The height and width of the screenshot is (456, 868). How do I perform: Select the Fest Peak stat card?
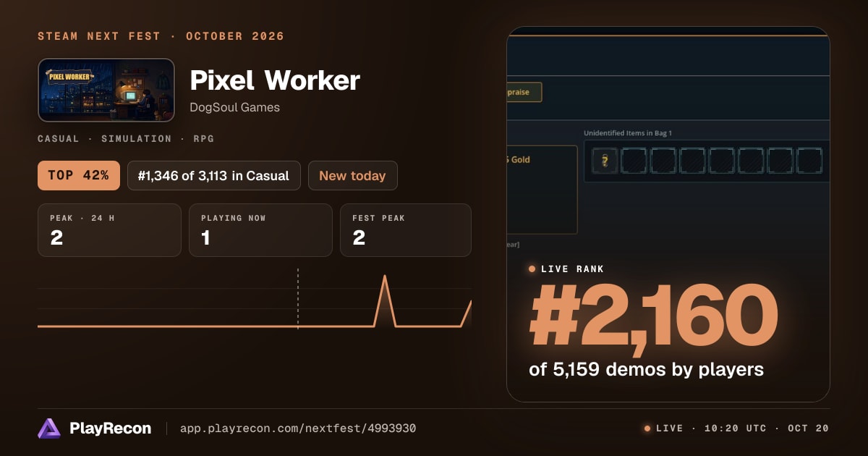point(406,230)
